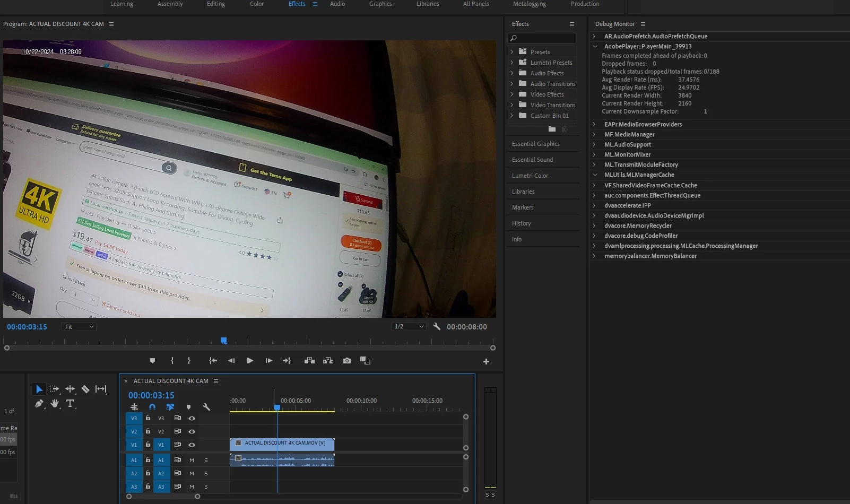Pick the Razor tool
850x504 pixels.
point(85,389)
